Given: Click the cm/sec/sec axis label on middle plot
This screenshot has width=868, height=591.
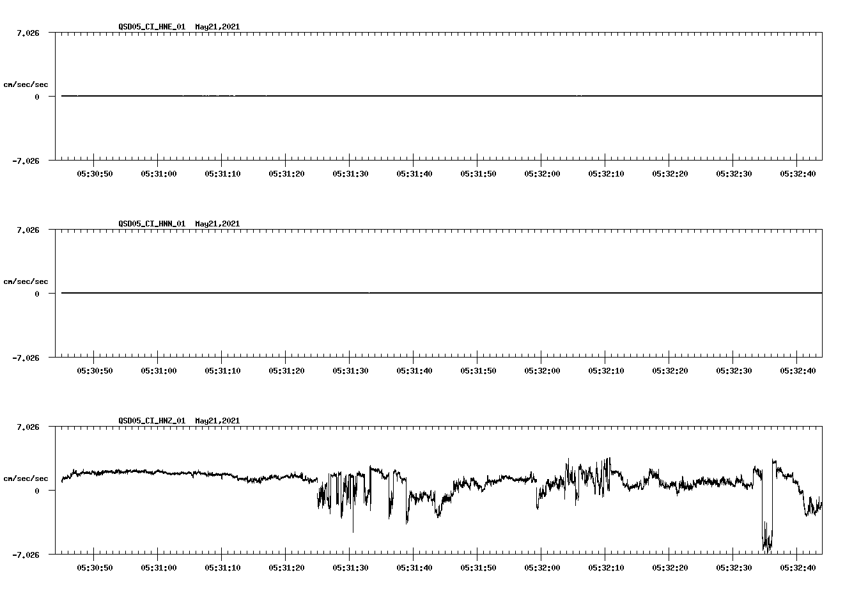Looking at the screenshot, I should click(x=26, y=281).
